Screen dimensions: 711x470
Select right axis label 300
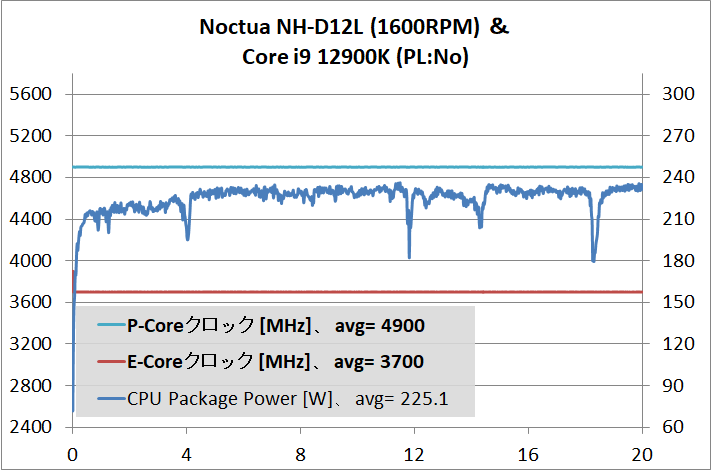(x=678, y=94)
